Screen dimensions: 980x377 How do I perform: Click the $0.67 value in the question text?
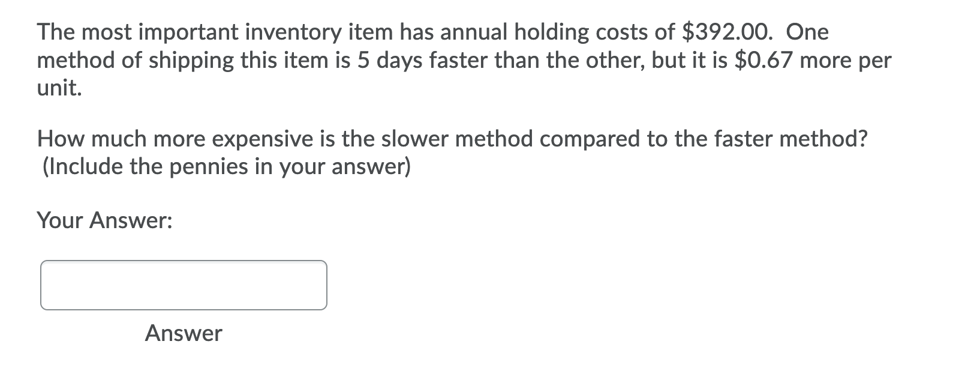(x=763, y=60)
